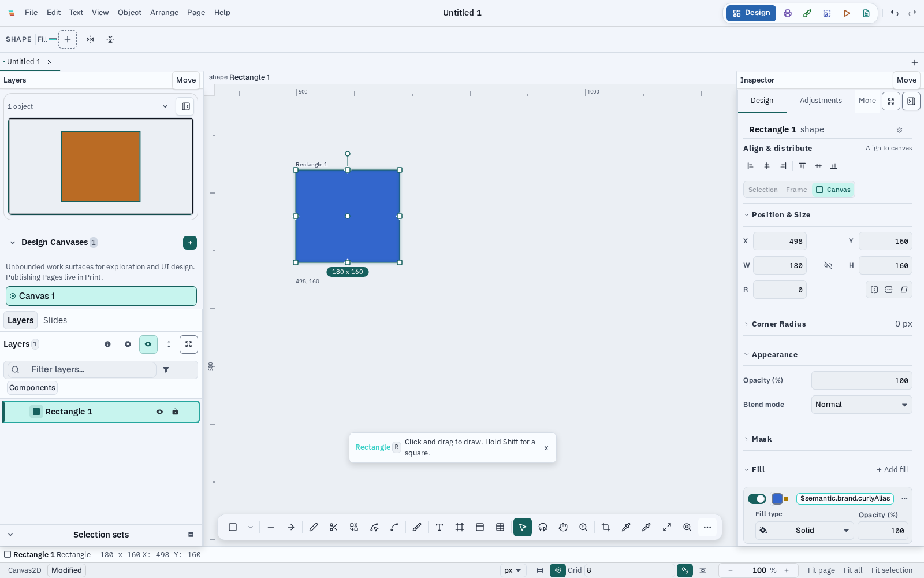Screen dimensions: 924x578
Task: Check the Rectangle 1 status bar checkbox
Action: (x=8, y=554)
